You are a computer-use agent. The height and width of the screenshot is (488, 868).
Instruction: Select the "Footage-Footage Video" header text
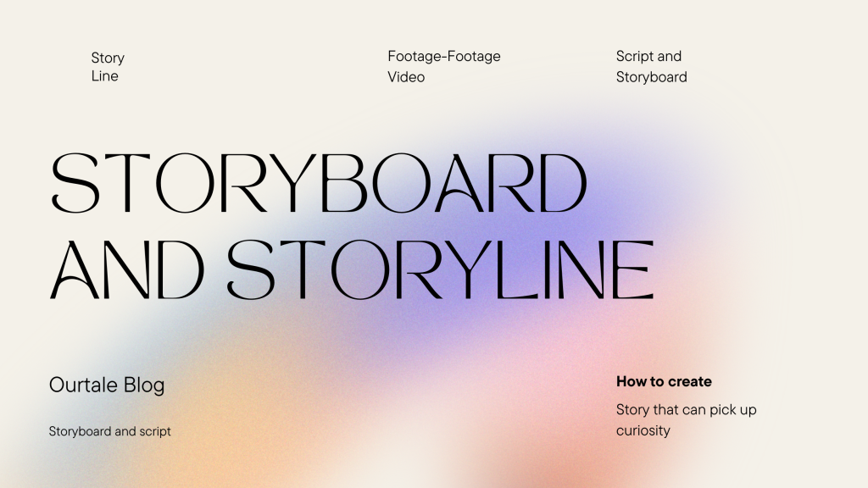(444, 66)
